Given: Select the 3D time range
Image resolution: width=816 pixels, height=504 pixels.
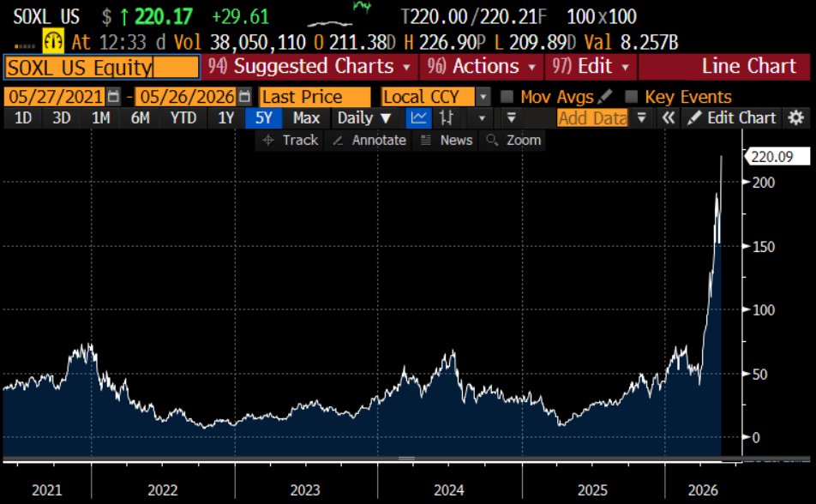Looking at the screenshot, I should coord(62,118).
